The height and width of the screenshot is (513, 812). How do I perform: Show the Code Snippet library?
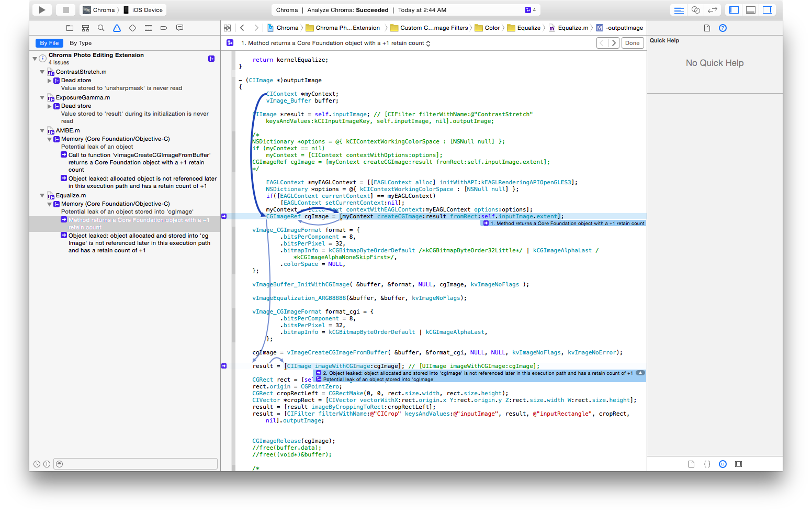click(707, 464)
